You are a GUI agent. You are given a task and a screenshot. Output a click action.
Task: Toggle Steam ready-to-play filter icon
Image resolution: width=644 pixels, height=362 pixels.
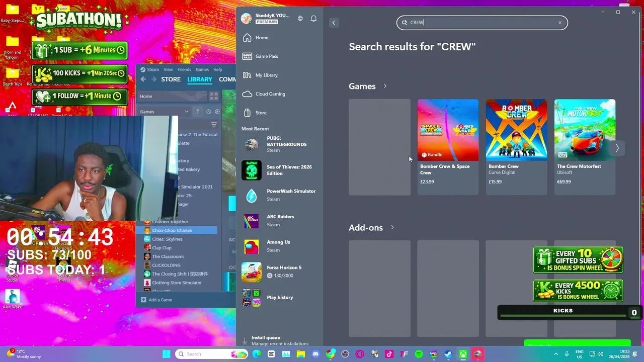tap(217, 112)
